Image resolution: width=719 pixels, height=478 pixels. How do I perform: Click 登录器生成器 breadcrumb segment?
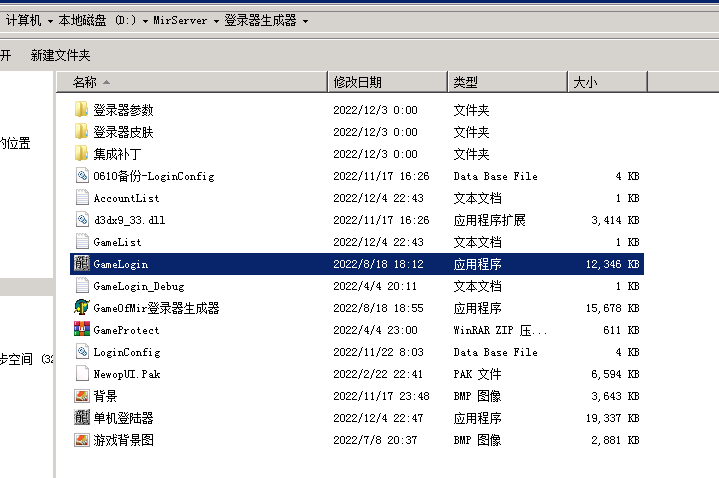260,21
